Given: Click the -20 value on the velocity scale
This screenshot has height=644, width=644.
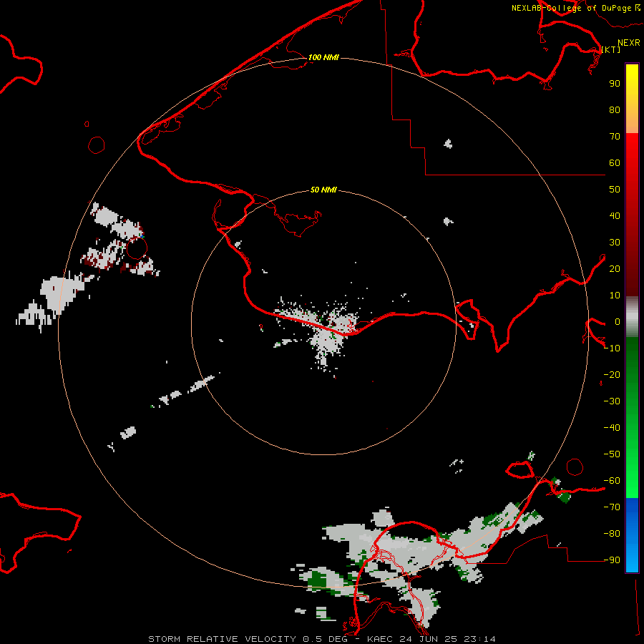Looking at the screenshot, I should coord(612,375).
